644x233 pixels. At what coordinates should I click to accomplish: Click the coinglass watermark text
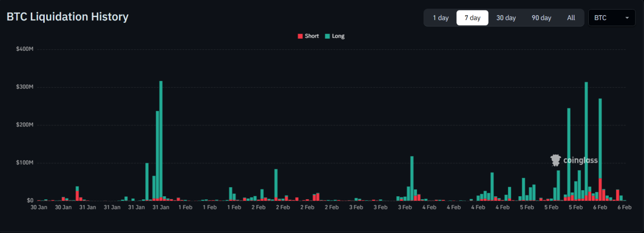pos(580,161)
